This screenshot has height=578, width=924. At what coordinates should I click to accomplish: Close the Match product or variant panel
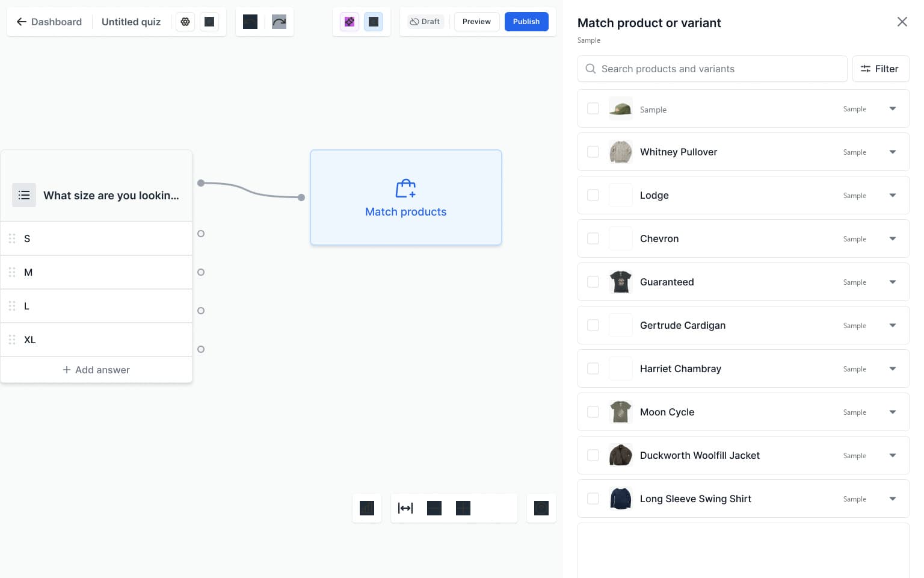(x=902, y=22)
